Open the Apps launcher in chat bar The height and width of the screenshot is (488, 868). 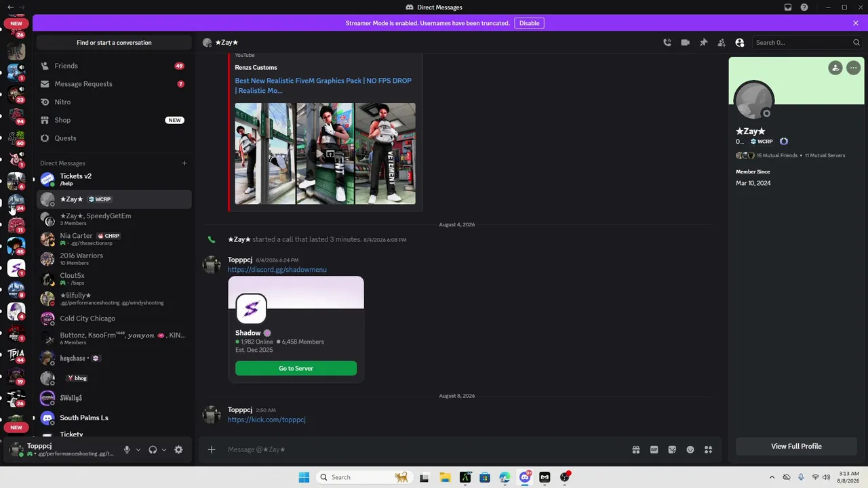[x=709, y=449]
